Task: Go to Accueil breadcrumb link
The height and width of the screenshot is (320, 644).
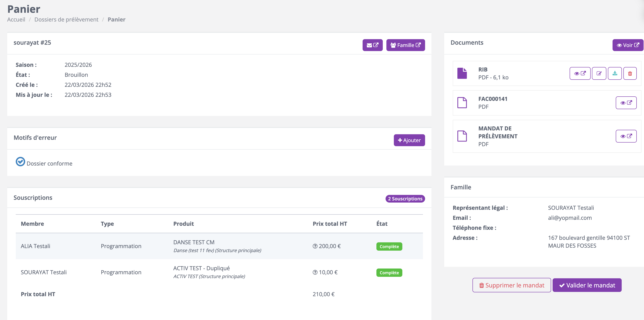Action: (x=16, y=20)
